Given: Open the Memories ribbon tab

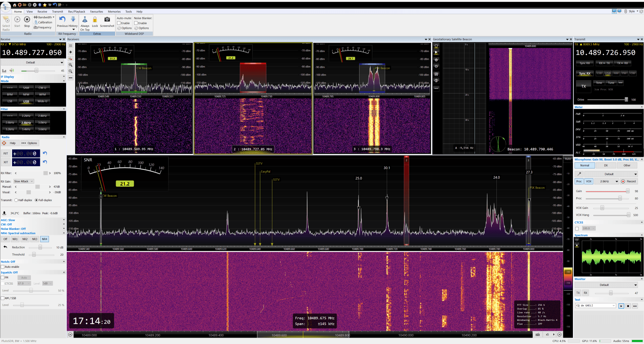Looking at the screenshot, I should pos(114,11).
